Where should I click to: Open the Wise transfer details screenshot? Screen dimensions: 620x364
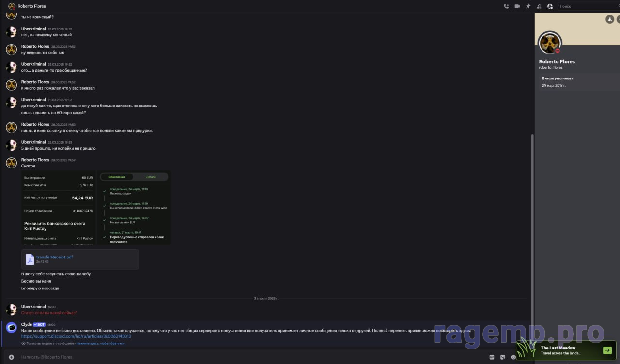point(59,207)
